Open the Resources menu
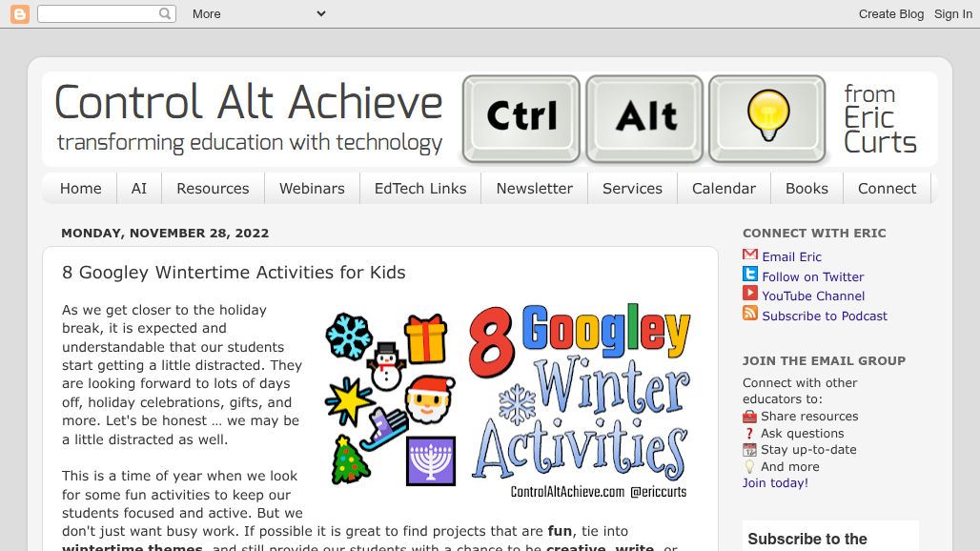This screenshot has height=551, width=980. (212, 188)
